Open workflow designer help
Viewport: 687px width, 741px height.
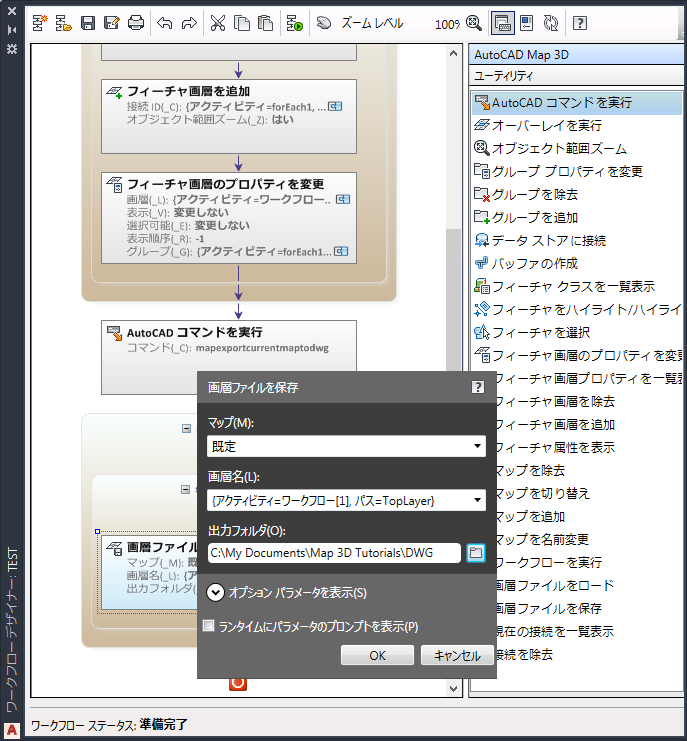click(580, 22)
